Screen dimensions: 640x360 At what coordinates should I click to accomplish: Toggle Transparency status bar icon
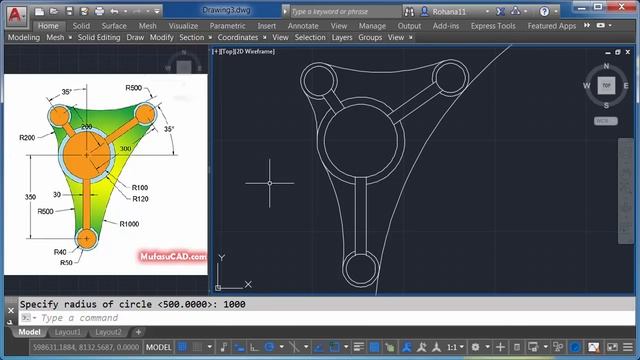click(374, 347)
